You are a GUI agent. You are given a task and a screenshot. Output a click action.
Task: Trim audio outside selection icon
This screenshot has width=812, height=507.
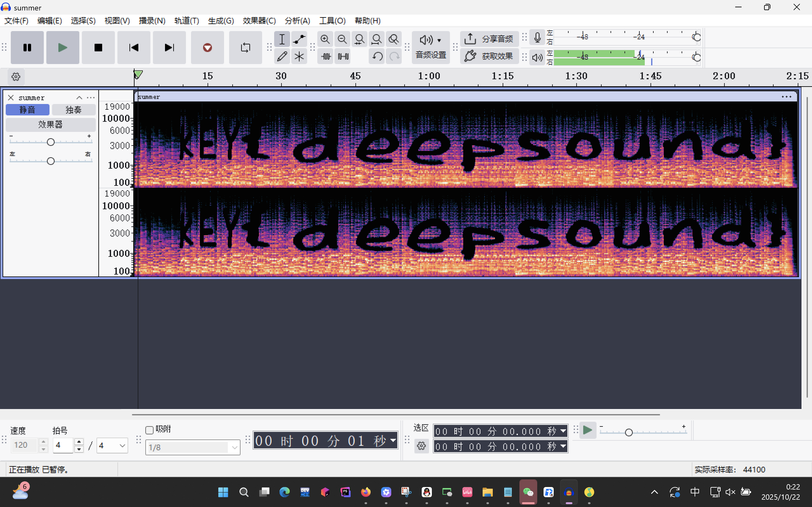(326, 56)
